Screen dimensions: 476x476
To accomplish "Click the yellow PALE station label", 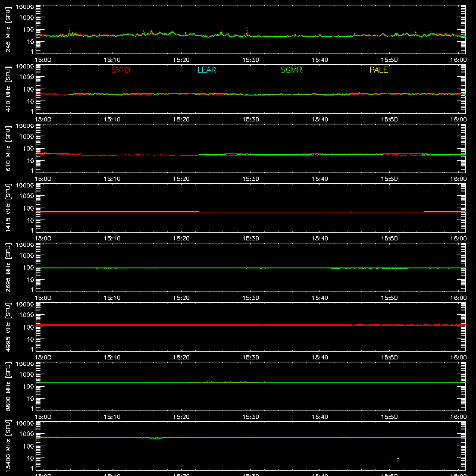I will pos(378,70).
